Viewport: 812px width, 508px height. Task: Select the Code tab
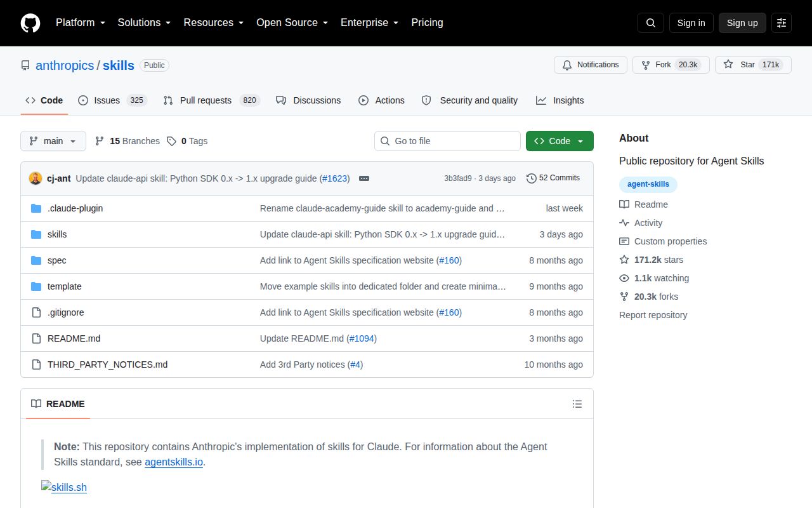click(44, 100)
